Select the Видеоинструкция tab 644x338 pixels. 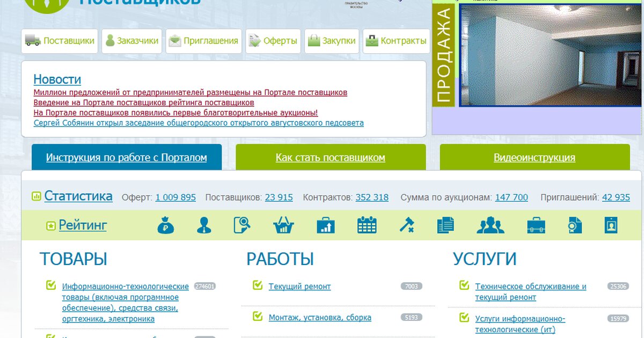click(535, 158)
